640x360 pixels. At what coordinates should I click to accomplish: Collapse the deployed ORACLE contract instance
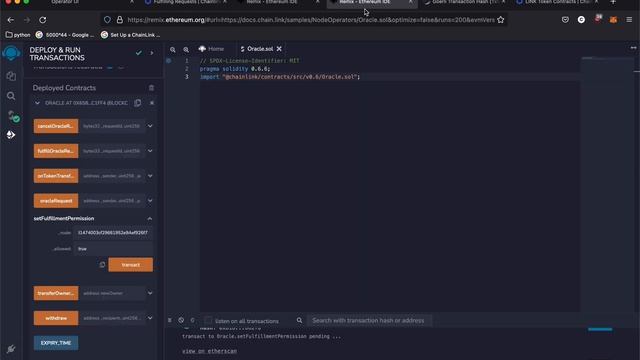[38, 103]
